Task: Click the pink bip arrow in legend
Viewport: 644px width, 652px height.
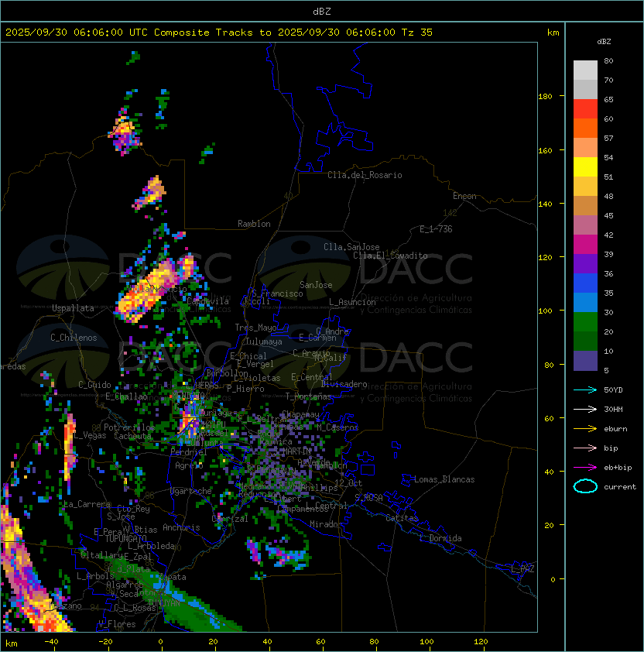Action: [x=585, y=448]
